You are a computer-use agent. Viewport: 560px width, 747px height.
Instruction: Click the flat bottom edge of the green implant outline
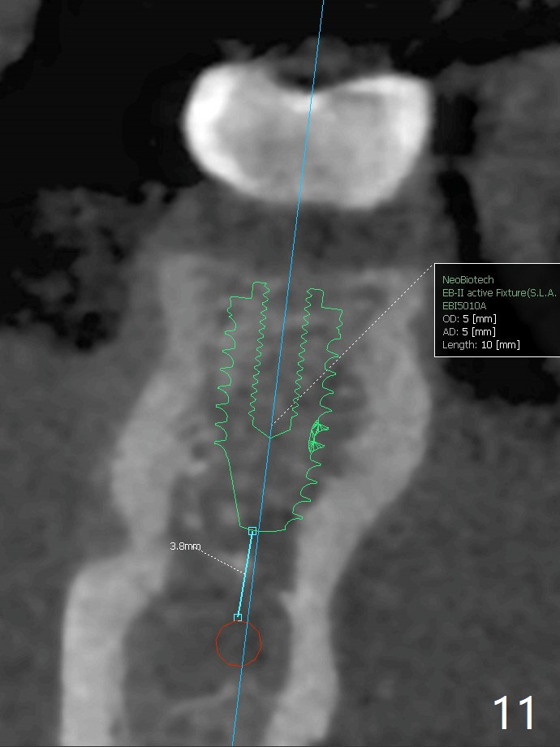[268, 531]
